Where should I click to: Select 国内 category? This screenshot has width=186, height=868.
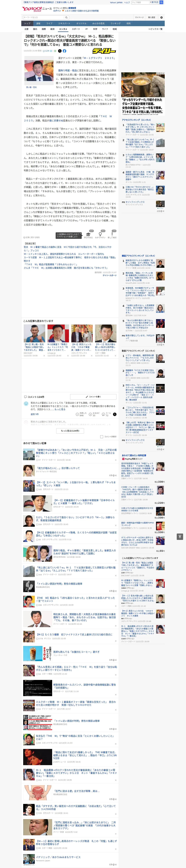35,29
